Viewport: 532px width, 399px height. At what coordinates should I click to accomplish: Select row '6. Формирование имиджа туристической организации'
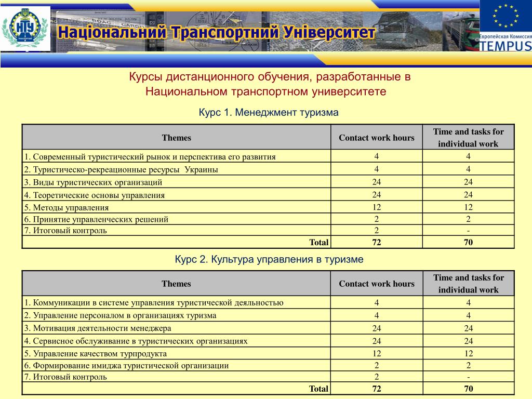tap(268, 365)
